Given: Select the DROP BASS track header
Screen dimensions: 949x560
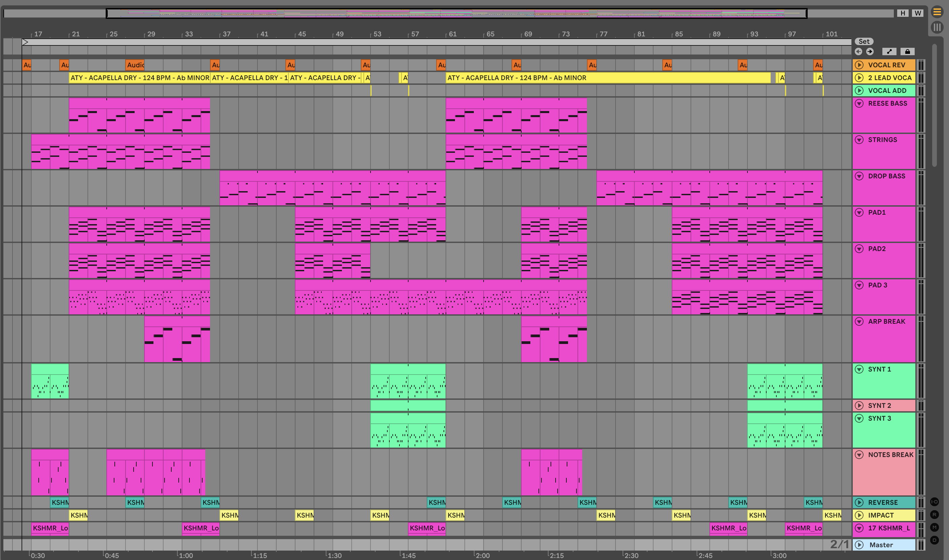Looking at the screenshot, I should (886, 176).
